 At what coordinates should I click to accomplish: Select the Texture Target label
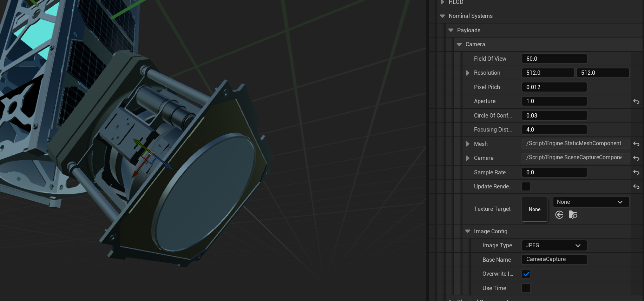coord(492,209)
